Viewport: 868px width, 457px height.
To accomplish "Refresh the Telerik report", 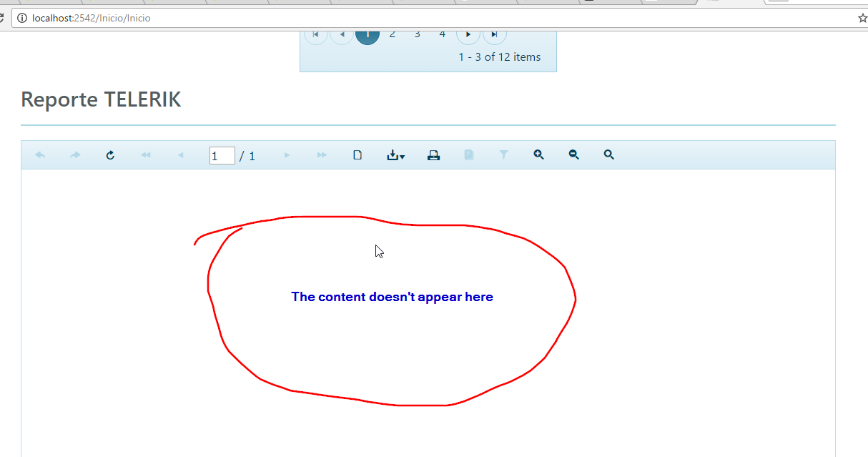I will (110, 155).
